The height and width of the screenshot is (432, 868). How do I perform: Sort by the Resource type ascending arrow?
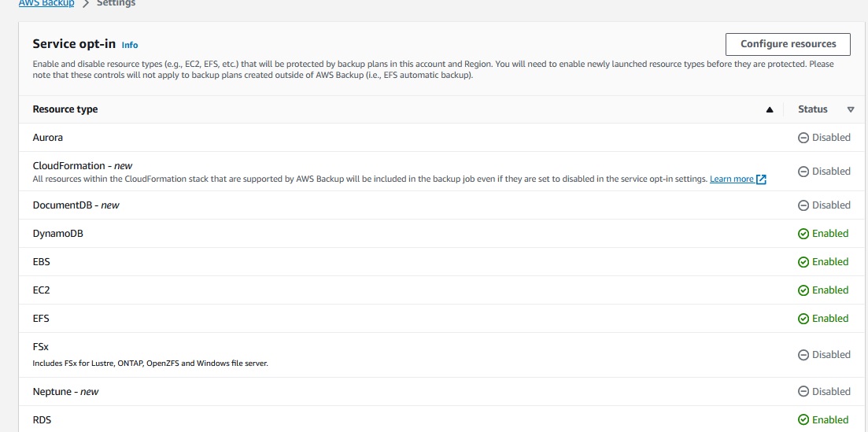coord(769,109)
